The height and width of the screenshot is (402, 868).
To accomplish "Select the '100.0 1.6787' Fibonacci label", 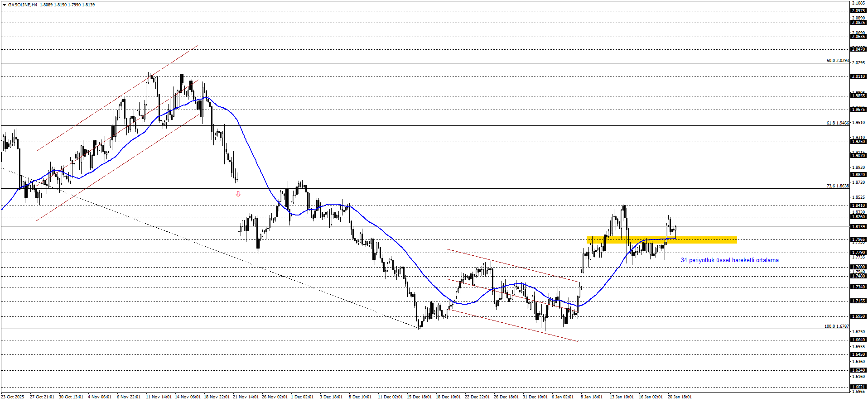I will pos(836,326).
